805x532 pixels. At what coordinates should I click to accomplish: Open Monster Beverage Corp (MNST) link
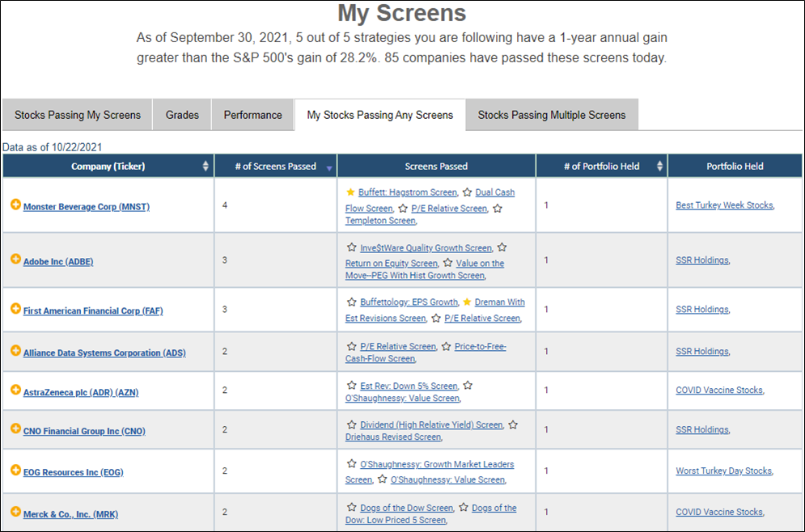[87, 207]
